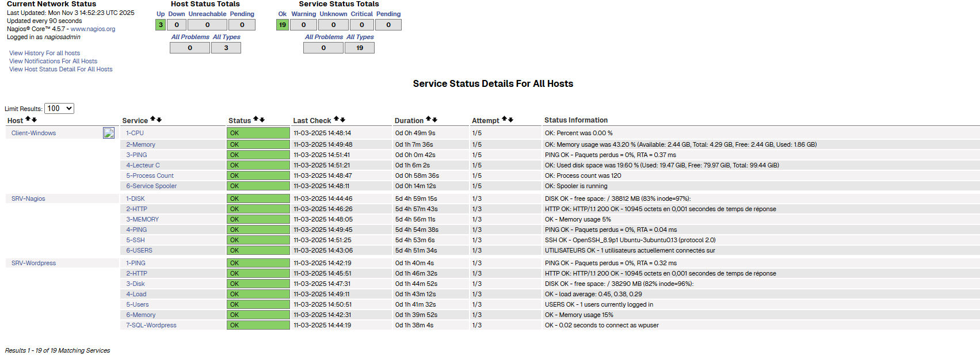Screen dimensions: 980x359
Task: Click the service Ok count of 19
Action: (282, 25)
